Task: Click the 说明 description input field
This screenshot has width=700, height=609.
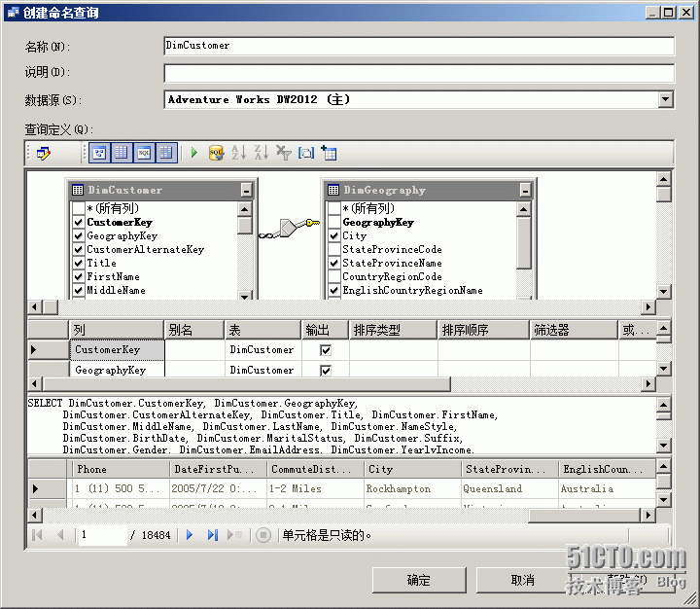Action: coord(419,73)
